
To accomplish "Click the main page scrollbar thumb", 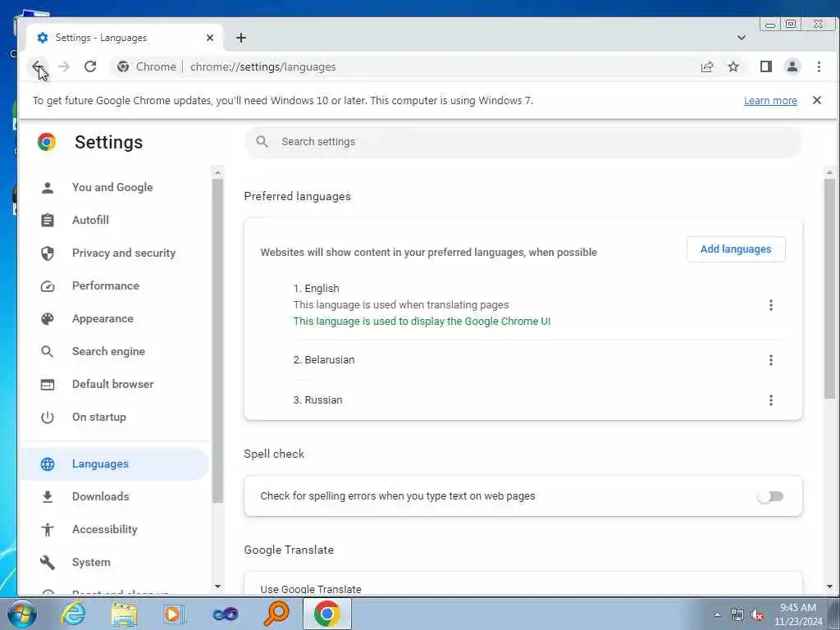I will click(x=829, y=288).
